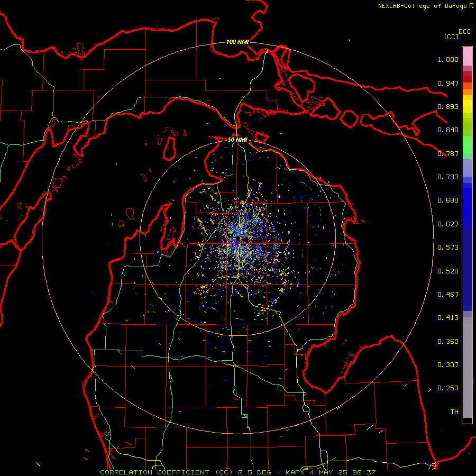Click the 0.360 scale value
The height and width of the screenshot is (476, 476).
[448, 342]
